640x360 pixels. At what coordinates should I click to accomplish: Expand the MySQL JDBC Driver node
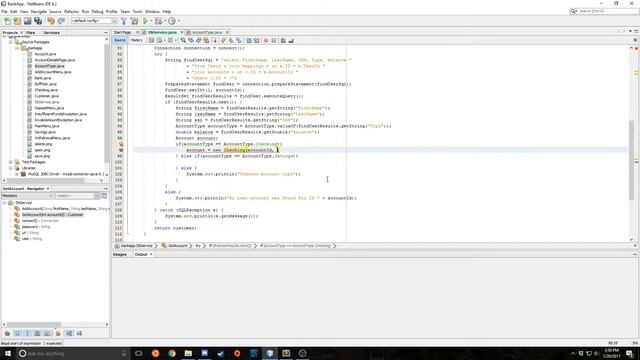click(17, 174)
